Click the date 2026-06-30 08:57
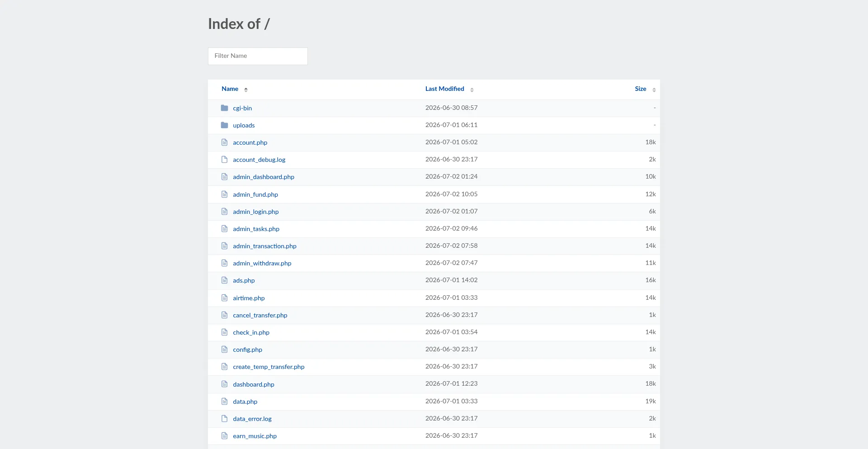This screenshot has width=868, height=449. [x=451, y=108]
